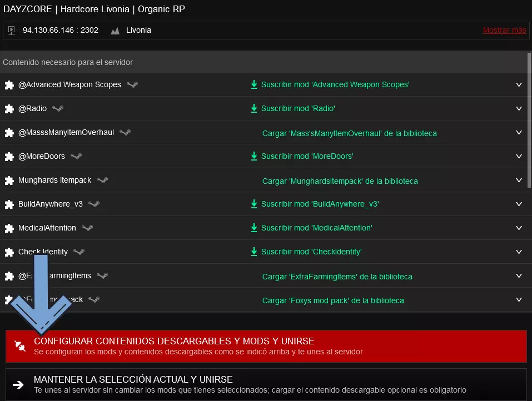Click the Livonia map name
Image resolution: width=532 pixels, height=401 pixels.
coord(138,30)
